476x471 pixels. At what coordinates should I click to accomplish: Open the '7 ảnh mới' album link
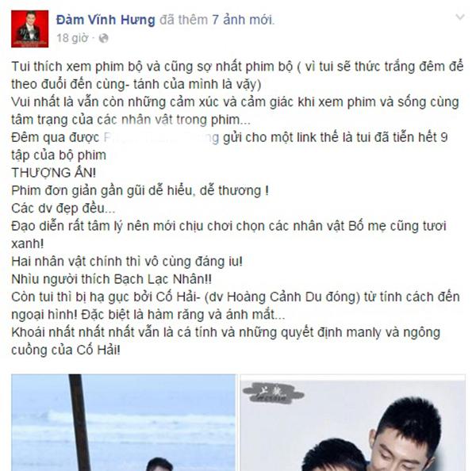pyautogui.click(x=243, y=20)
